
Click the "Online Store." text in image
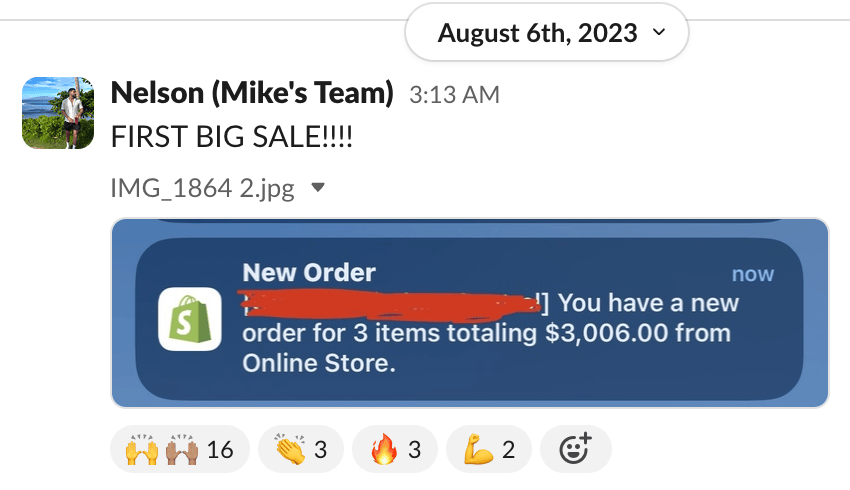pos(319,363)
